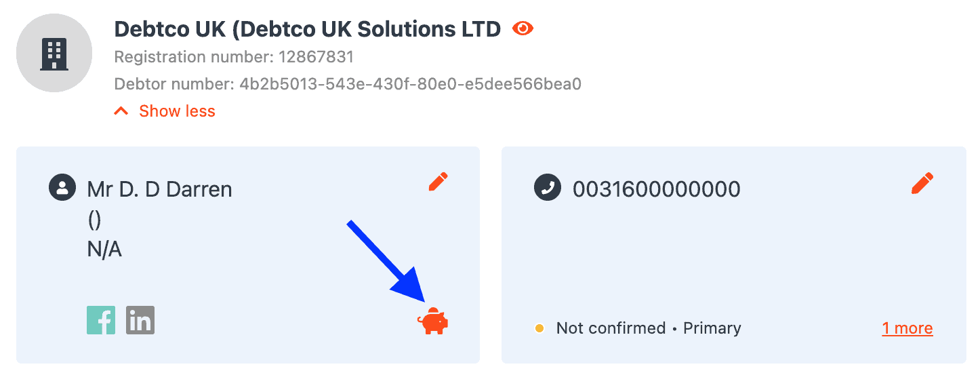Click the Show less text
The height and width of the screenshot is (373, 980).
pyautogui.click(x=177, y=111)
